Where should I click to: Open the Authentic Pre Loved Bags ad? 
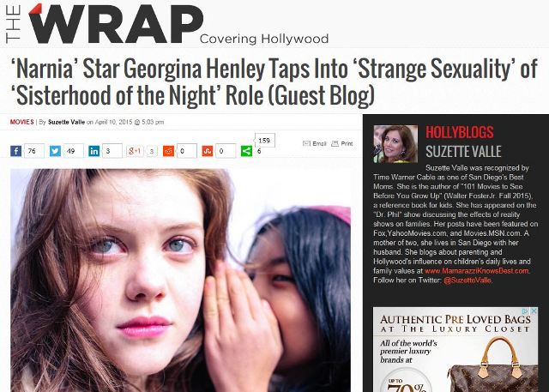(455, 350)
